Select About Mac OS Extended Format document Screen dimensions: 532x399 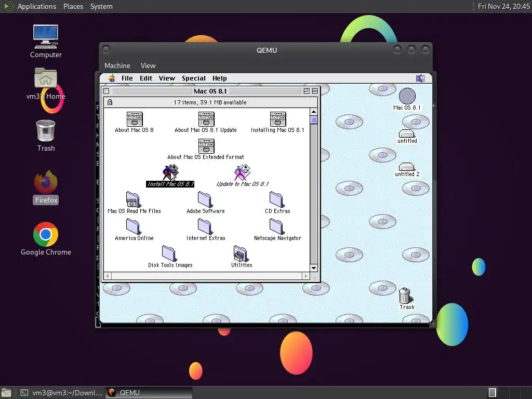(206, 146)
